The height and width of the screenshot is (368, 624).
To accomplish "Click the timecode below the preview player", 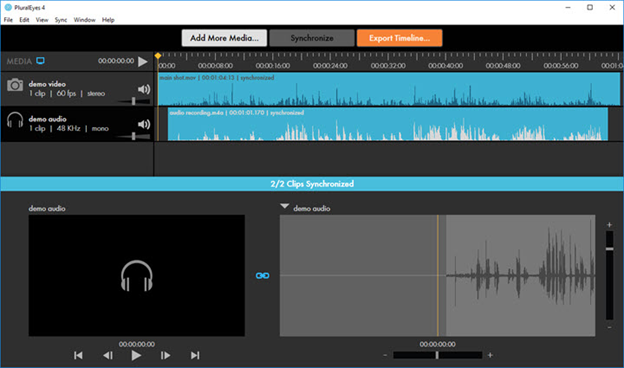I will [136, 344].
